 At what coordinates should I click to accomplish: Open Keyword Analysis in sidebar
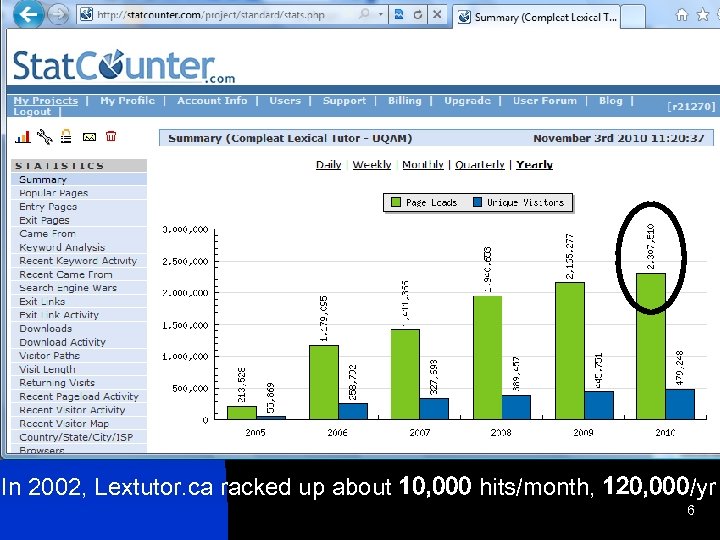point(79,247)
